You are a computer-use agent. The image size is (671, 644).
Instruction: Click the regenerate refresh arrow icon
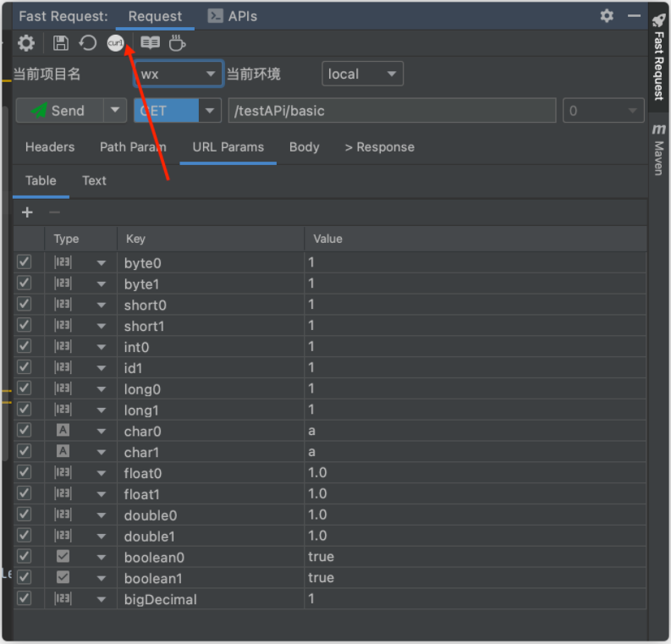(x=88, y=43)
